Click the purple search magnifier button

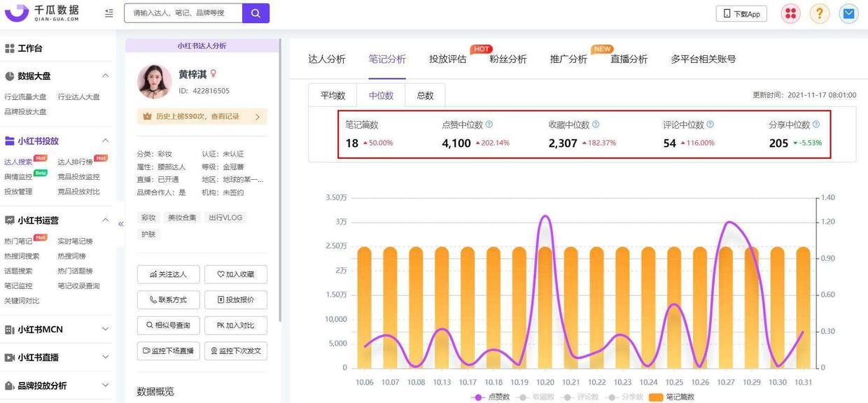[255, 13]
